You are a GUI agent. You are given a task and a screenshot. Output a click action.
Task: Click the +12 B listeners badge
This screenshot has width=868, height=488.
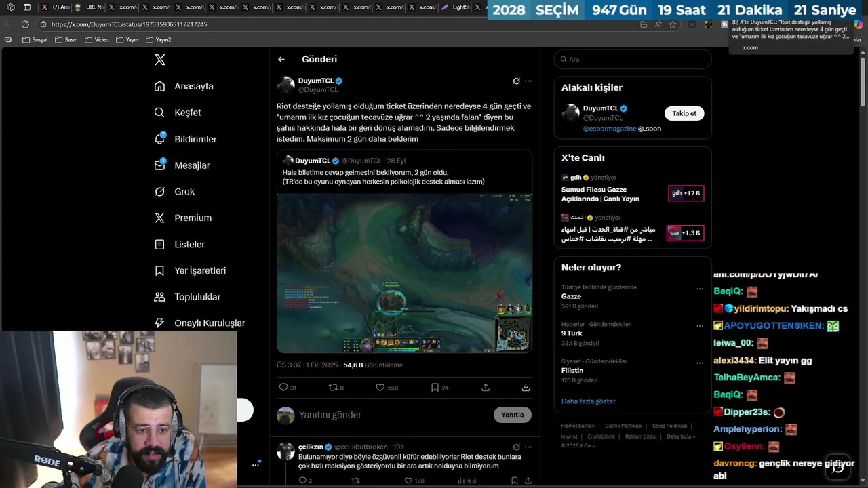click(686, 193)
